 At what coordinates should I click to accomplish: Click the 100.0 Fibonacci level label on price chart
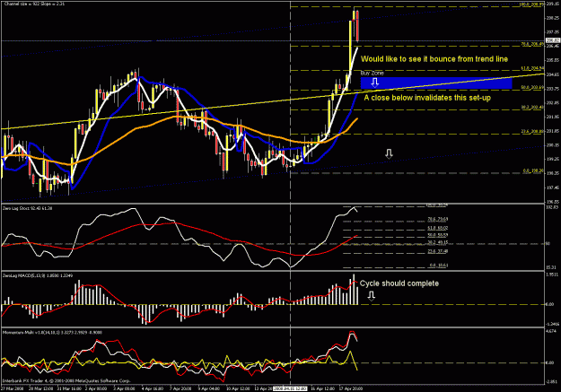pyautogui.click(x=531, y=4)
